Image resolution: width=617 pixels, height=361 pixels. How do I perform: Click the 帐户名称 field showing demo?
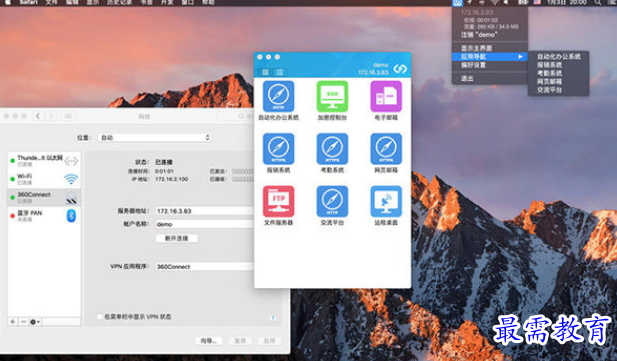coord(205,224)
